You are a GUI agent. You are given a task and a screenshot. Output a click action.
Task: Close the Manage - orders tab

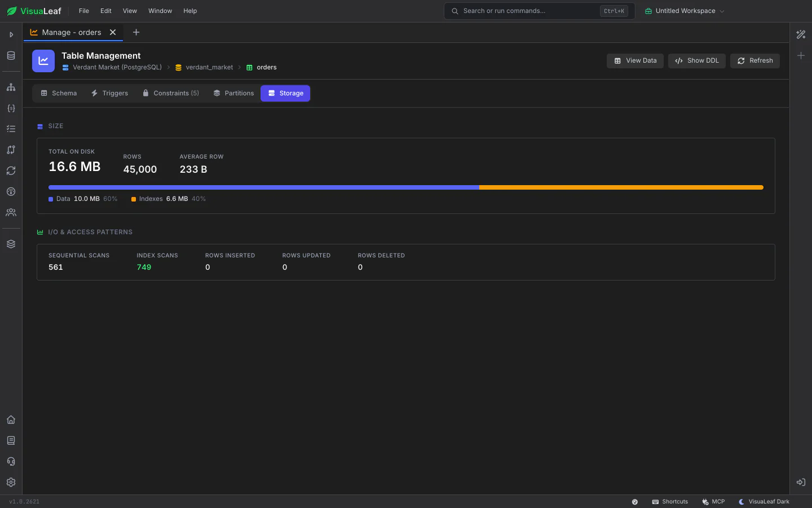pos(113,32)
